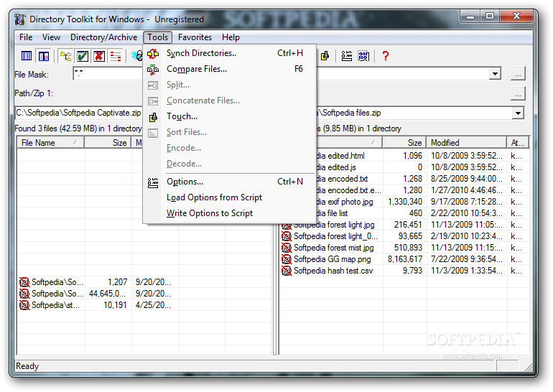
Task: Click size value 8,163,617
Action: click(405, 259)
